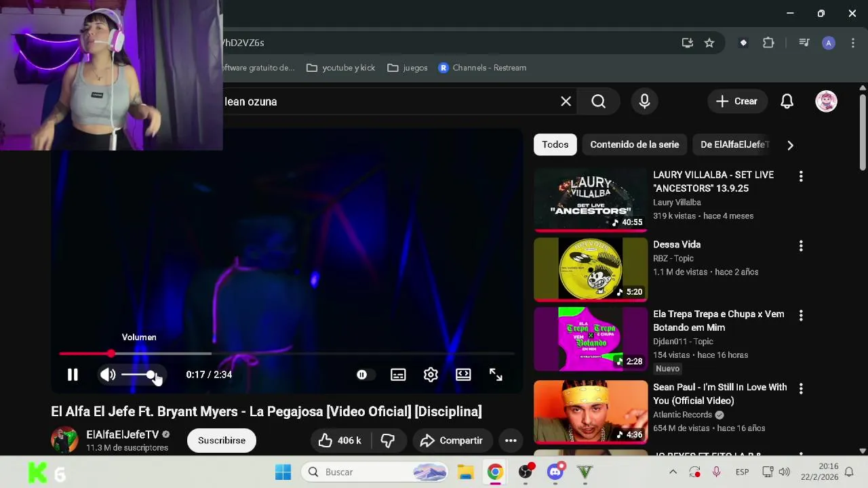Run search with magnifier button
Screen dimensions: 868x488
[598, 101]
